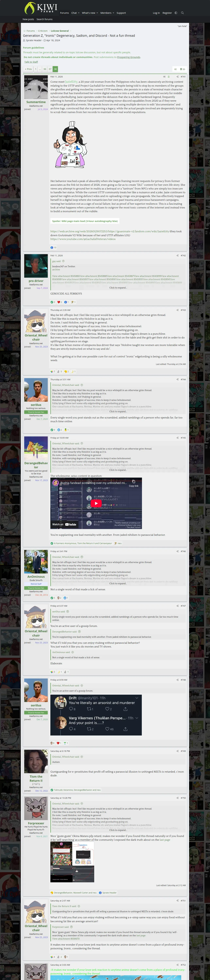Viewport: 210px width, 980px height.
Task: Click Watch on YouTube on embedded video
Action: click(x=64, y=524)
